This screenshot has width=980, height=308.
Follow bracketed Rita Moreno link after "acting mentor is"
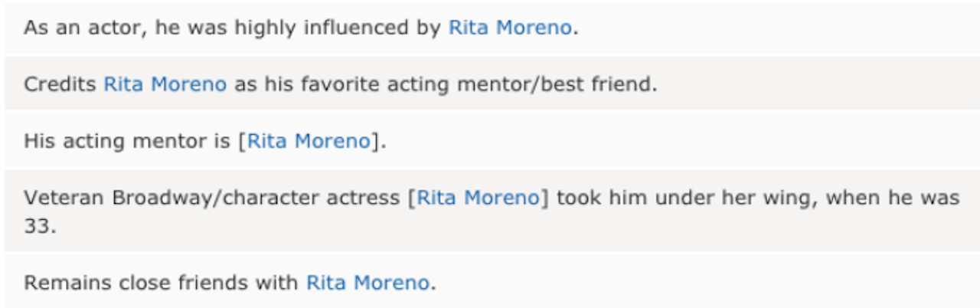309,141
